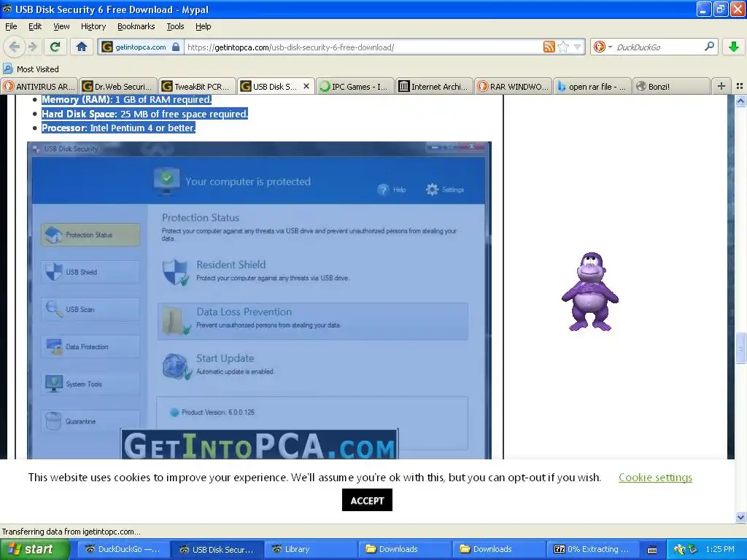This screenshot has height=560, width=747.
Task: Open the File menu
Action: point(11,26)
